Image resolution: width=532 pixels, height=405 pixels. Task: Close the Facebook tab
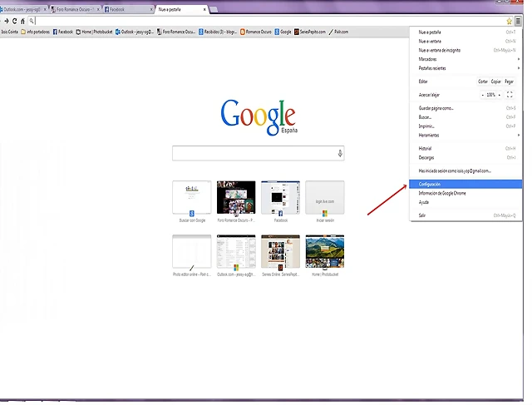151,9
